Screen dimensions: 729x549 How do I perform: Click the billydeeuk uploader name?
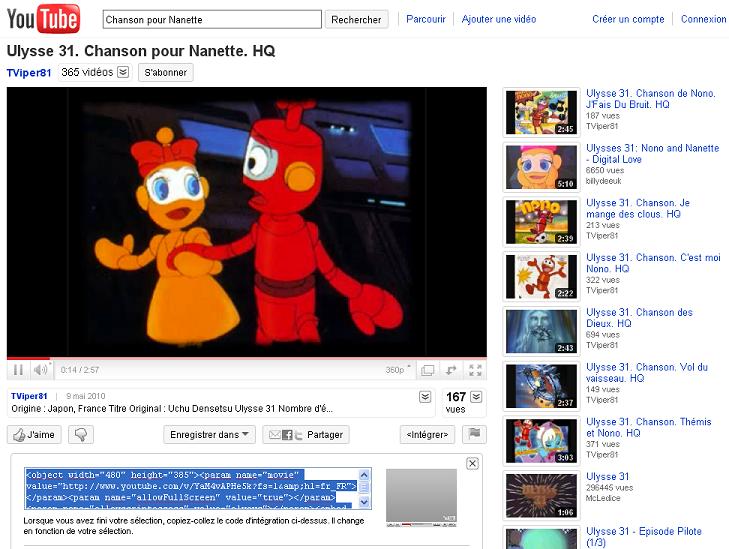pyautogui.click(x=603, y=181)
